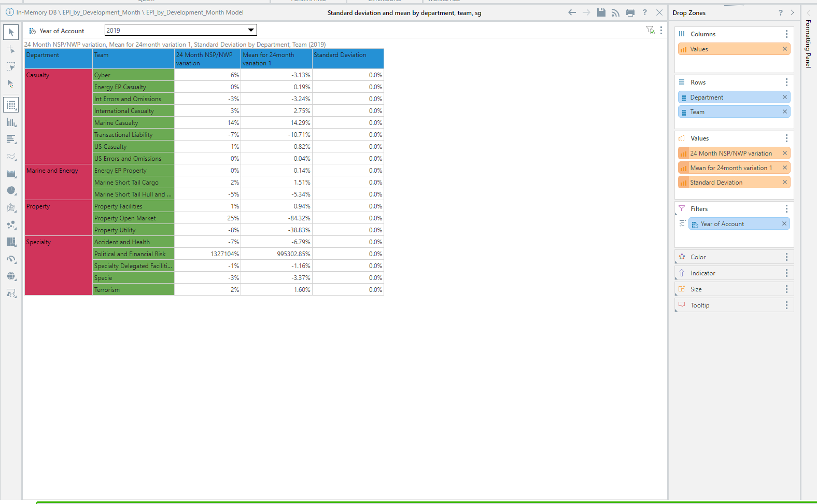Activate the lasso area selection tool
The height and width of the screenshot is (504, 817).
click(11, 66)
